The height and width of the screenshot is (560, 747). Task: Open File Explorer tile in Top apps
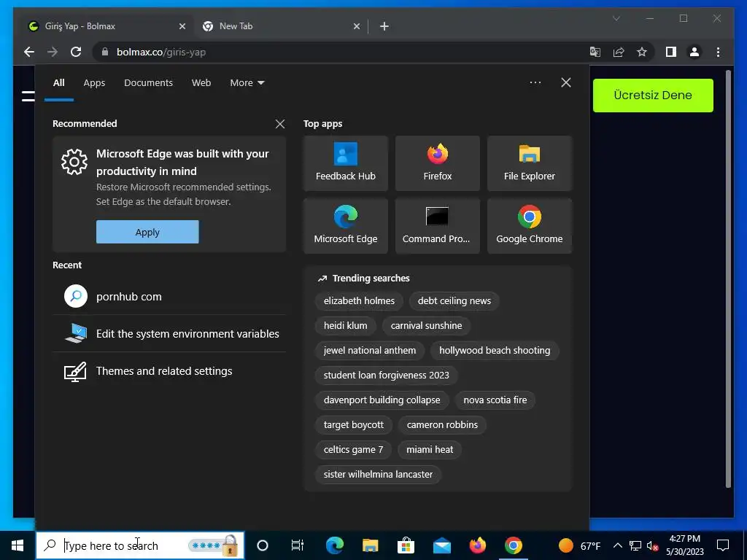coord(530,163)
